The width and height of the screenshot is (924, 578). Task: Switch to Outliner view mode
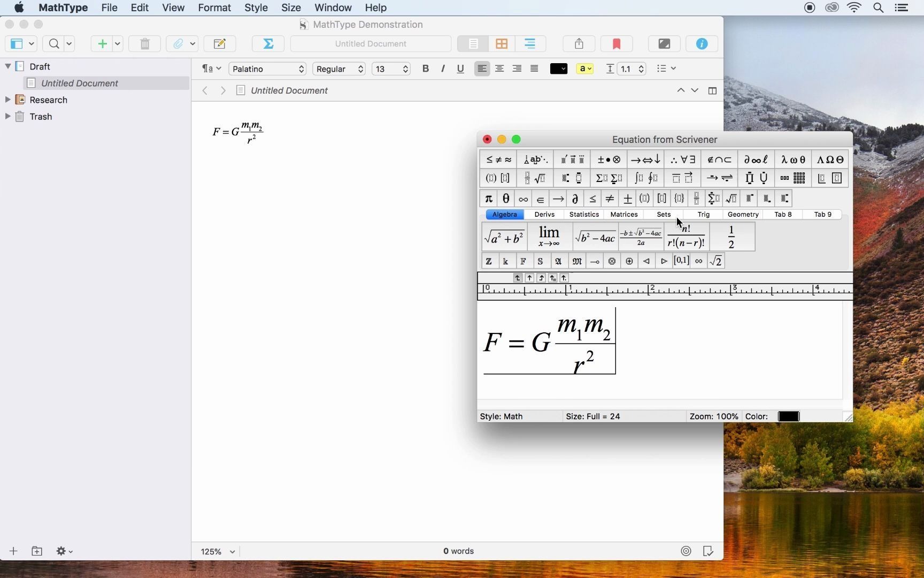click(530, 44)
